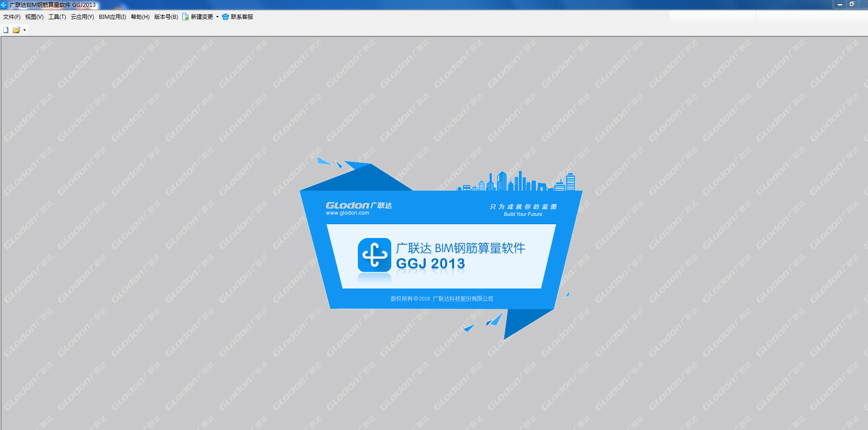The height and width of the screenshot is (430, 868).
Task: Expand the open folder dropdown arrow
Action: point(24,30)
